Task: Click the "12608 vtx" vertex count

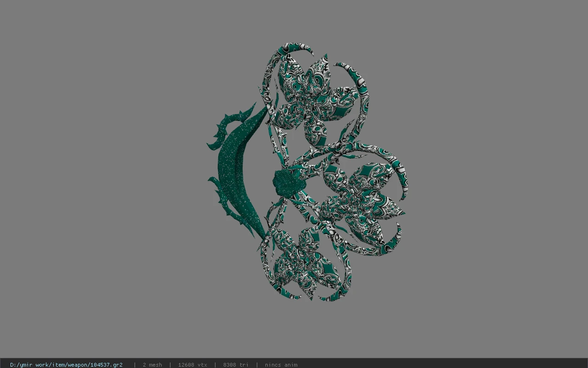Action: (192, 365)
